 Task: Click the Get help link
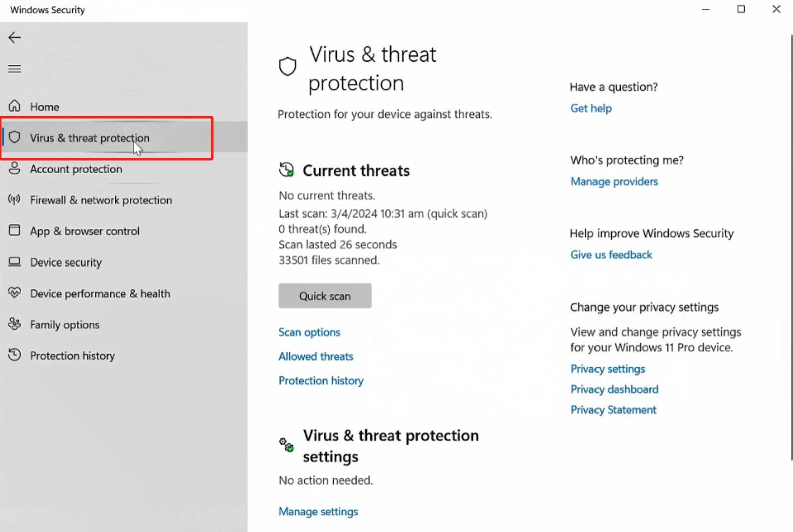tap(591, 108)
